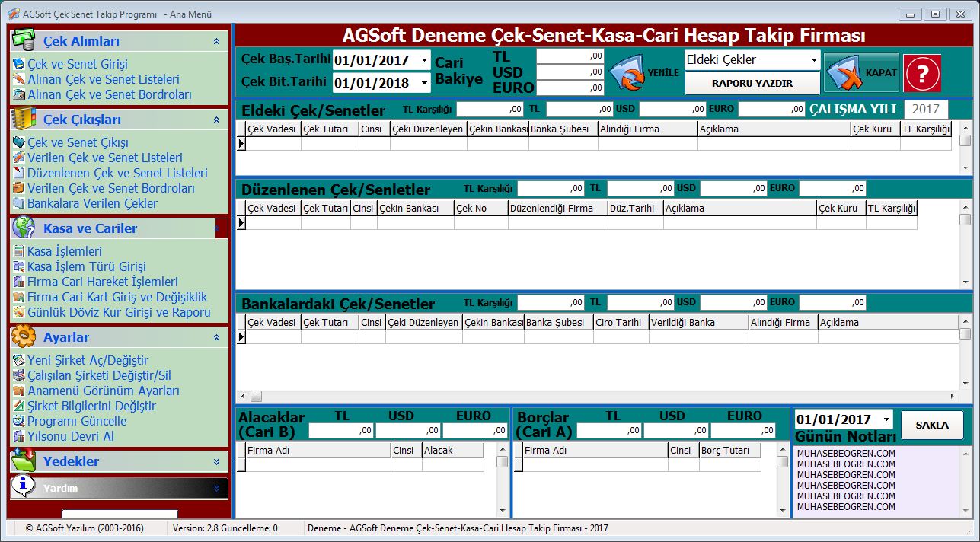Click the Çek Alımları cash icon
The height and width of the screenshot is (542, 980).
pyautogui.click(x=23, y=40)
